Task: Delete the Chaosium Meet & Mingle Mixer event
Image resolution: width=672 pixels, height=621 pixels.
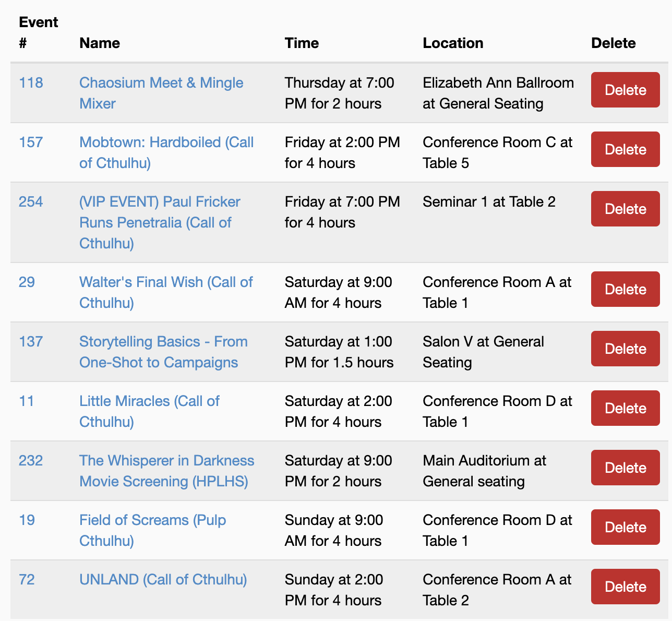Action: pos(625,90)
